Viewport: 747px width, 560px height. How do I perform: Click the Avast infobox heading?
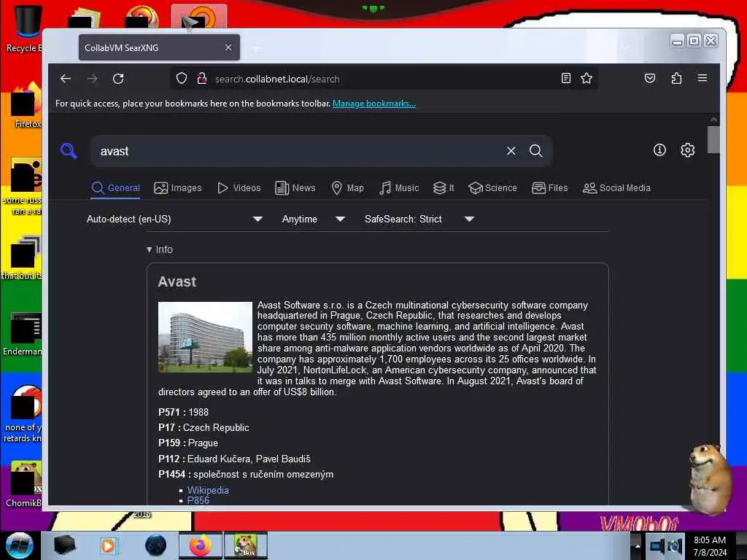tap(177, 281)
